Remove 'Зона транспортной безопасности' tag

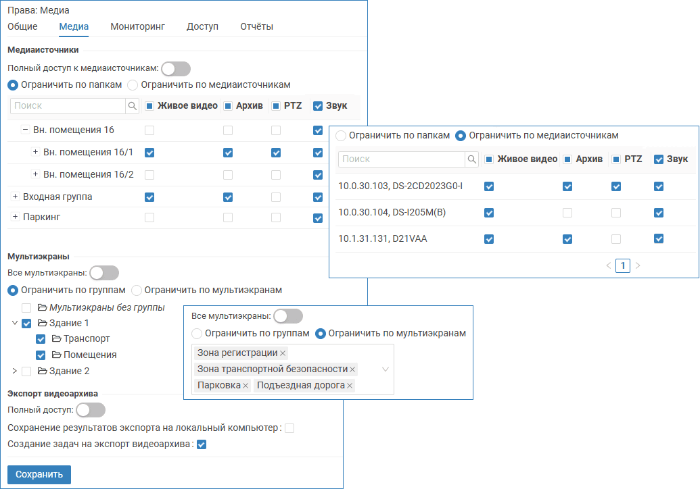(x=352, y=369)
